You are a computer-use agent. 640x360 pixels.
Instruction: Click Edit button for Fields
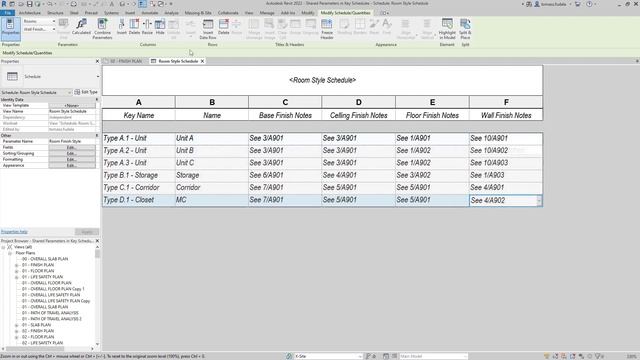coord(72,147)
